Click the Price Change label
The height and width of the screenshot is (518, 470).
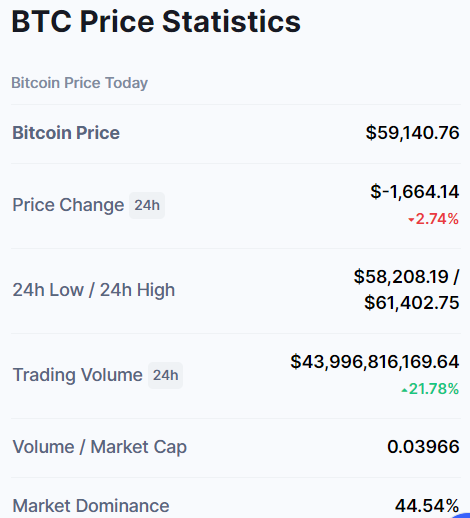68,205
